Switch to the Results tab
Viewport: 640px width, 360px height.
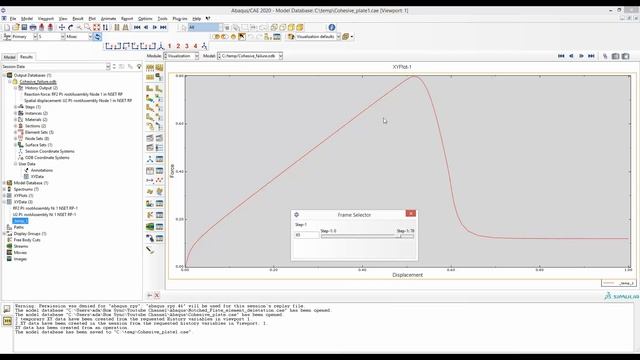tap(26, 57)
